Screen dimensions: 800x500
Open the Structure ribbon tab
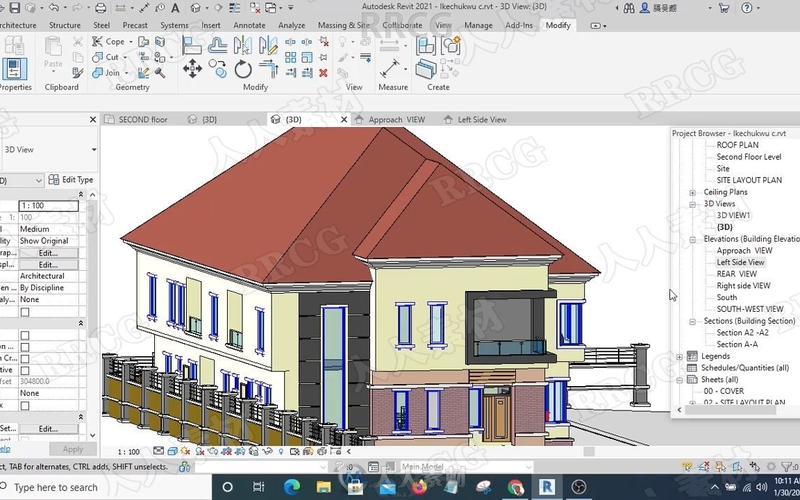[x=64, y=25]
